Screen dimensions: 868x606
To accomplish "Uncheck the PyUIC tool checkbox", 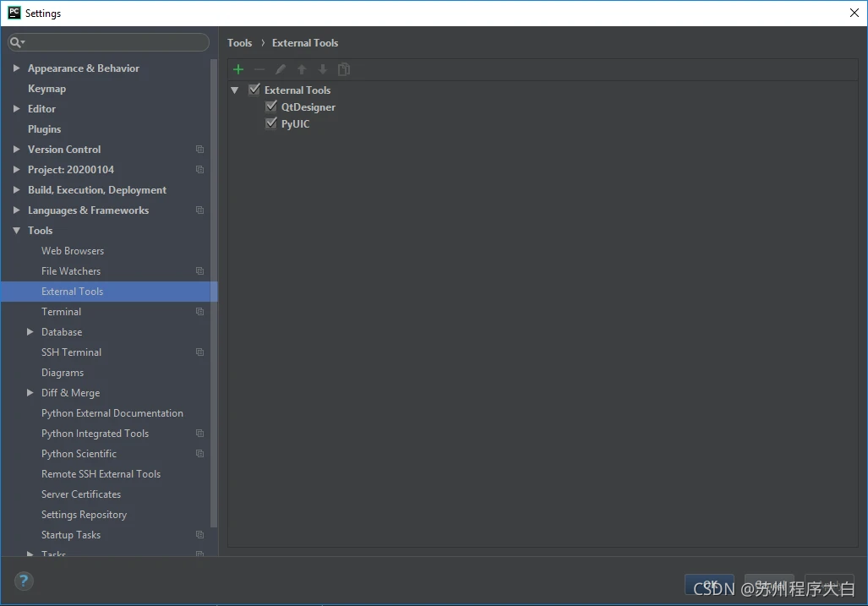I will 270,123.
